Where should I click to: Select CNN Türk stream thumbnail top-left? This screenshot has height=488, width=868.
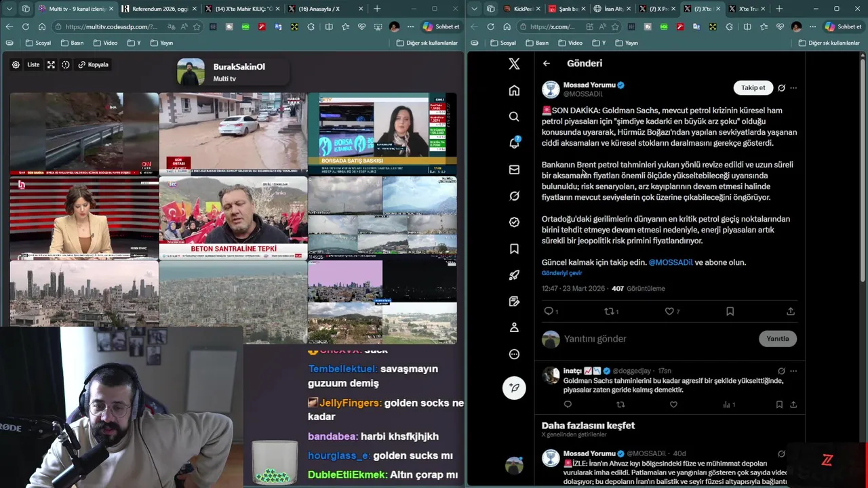tap(84, 134)
